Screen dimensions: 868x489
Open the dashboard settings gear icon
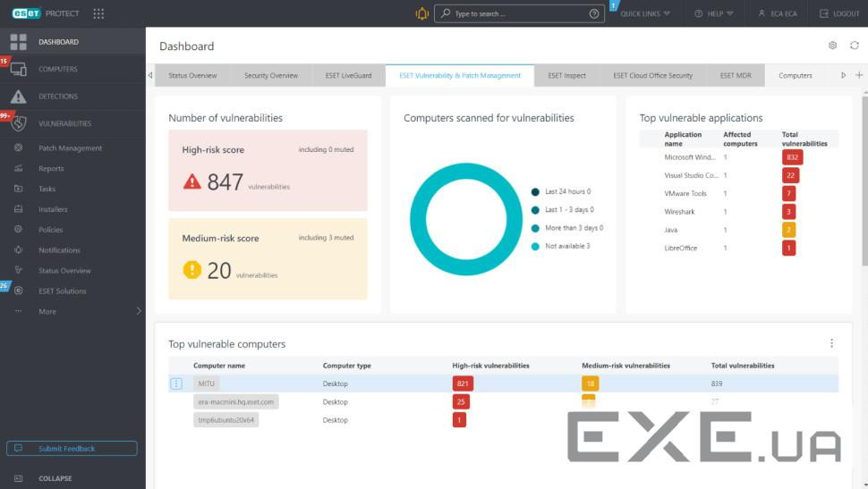click(x=832, y=46)
